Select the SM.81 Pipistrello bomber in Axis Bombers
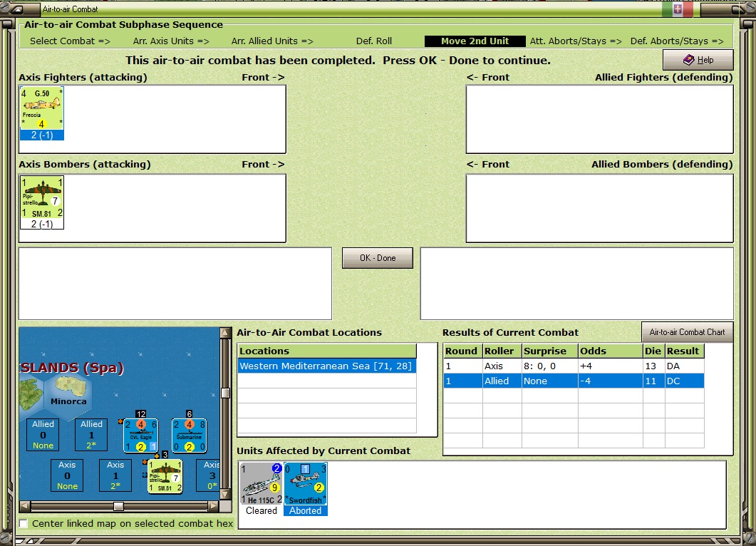This screenshot has height=546, width=756. (42, 202)
